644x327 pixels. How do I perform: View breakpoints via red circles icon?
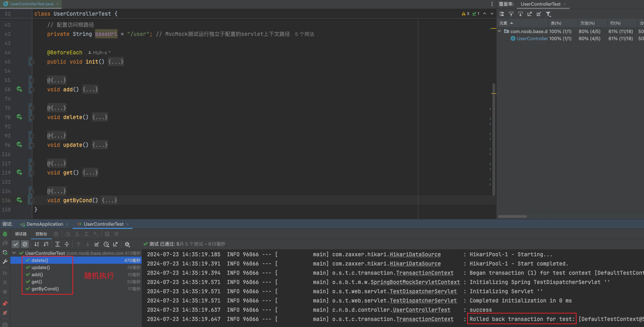pos(5,304)
